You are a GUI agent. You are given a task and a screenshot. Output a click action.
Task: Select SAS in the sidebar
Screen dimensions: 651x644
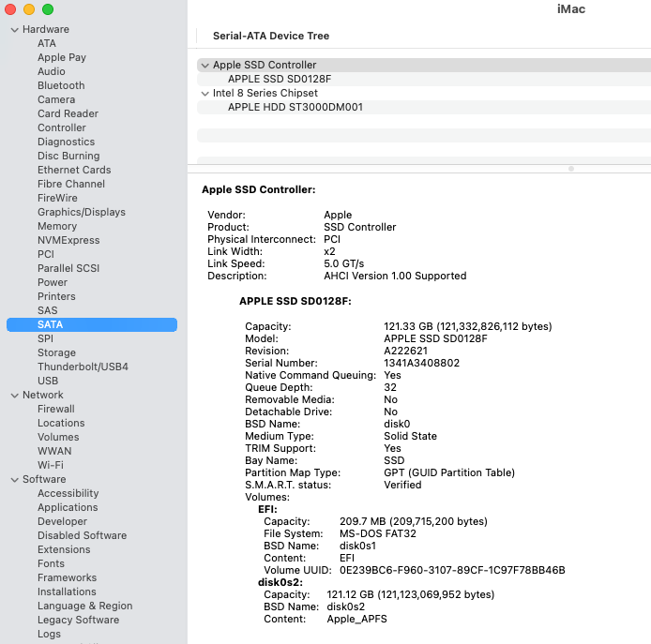pyautogui.click(x=47, y=311)
